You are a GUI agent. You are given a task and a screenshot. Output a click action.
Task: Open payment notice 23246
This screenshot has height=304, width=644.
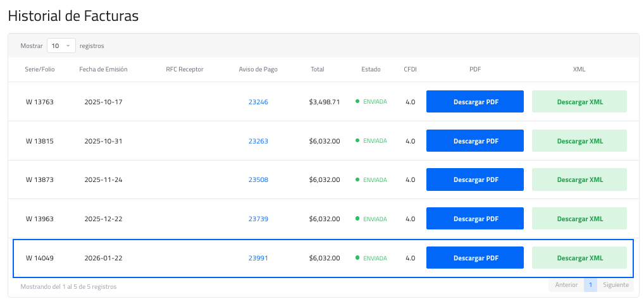tap(258, 102)
